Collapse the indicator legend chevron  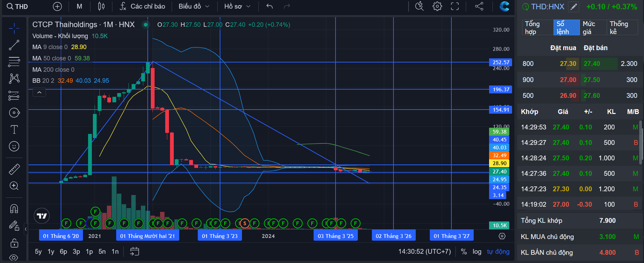point(39,93)
